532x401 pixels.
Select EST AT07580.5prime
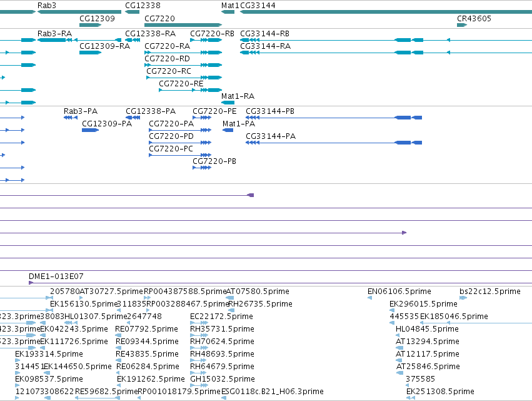258,292
